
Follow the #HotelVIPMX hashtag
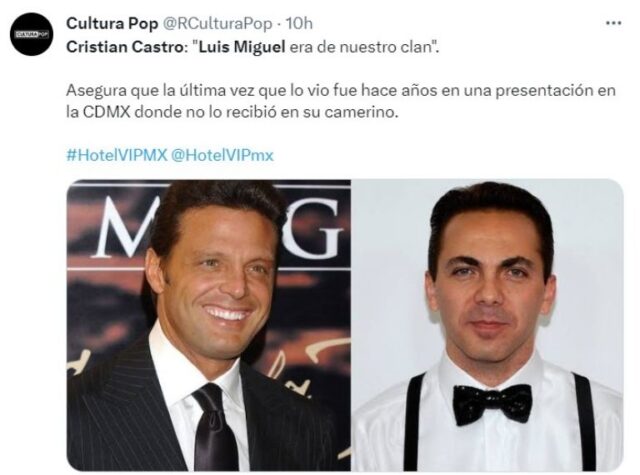(x=117, y=155)
